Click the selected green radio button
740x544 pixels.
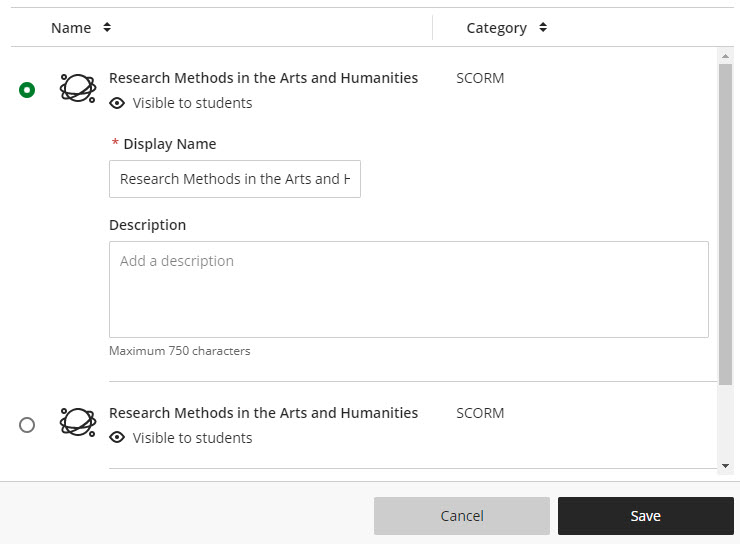pos(27,90)
